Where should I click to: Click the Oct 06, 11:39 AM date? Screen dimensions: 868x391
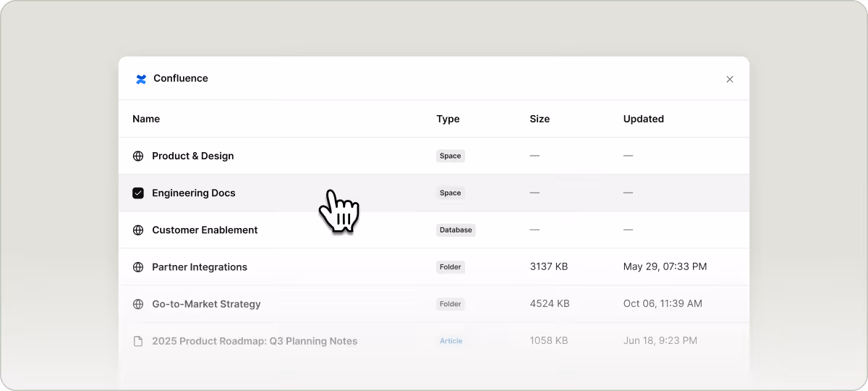[663, 304]
